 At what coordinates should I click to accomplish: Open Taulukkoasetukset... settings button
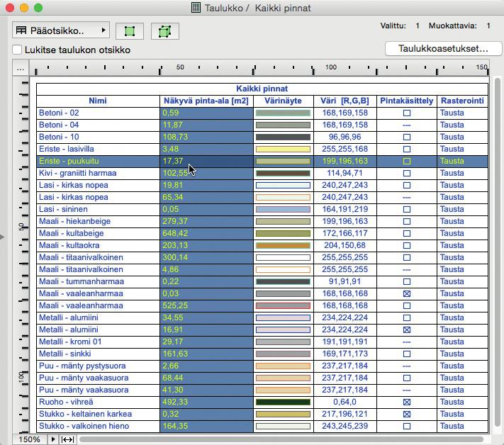(x=443, y=48)
